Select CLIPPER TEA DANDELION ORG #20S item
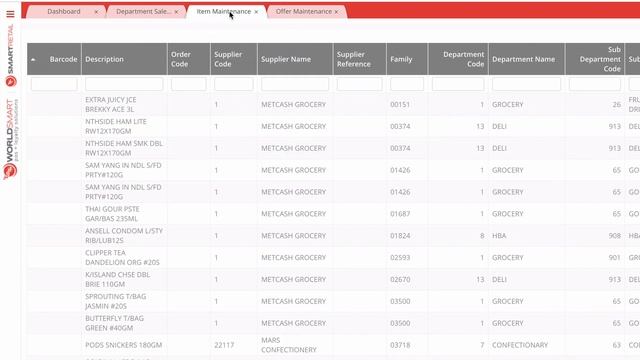 coord(122,258)
